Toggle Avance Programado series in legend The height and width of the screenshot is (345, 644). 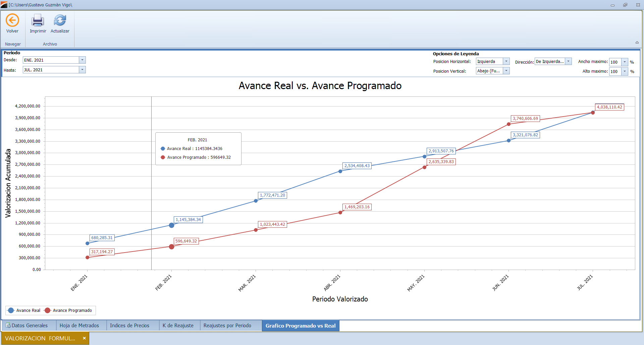click(68, 310)
